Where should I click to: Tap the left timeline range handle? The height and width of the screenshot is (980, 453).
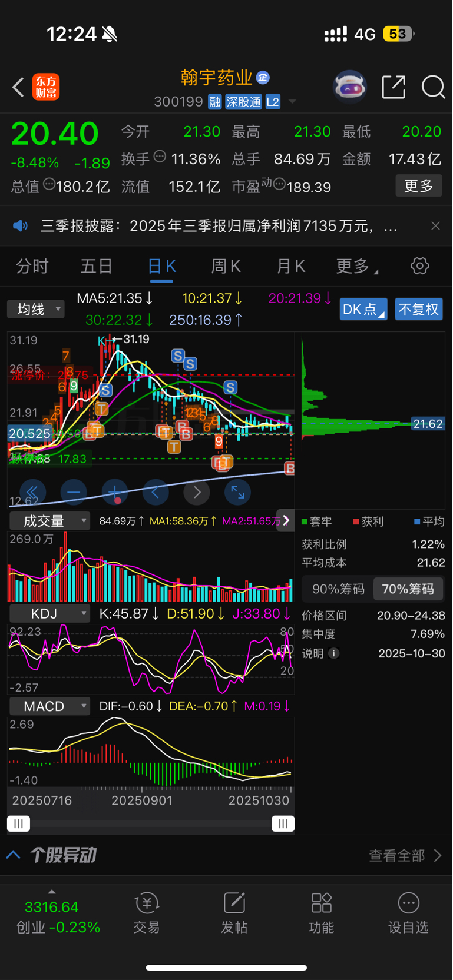click(x=18, y=823)
